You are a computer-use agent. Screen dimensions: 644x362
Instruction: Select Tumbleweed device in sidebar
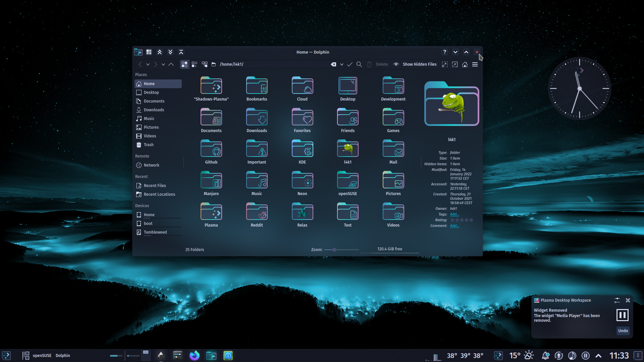pyautogui.click(x=158, y=232)
